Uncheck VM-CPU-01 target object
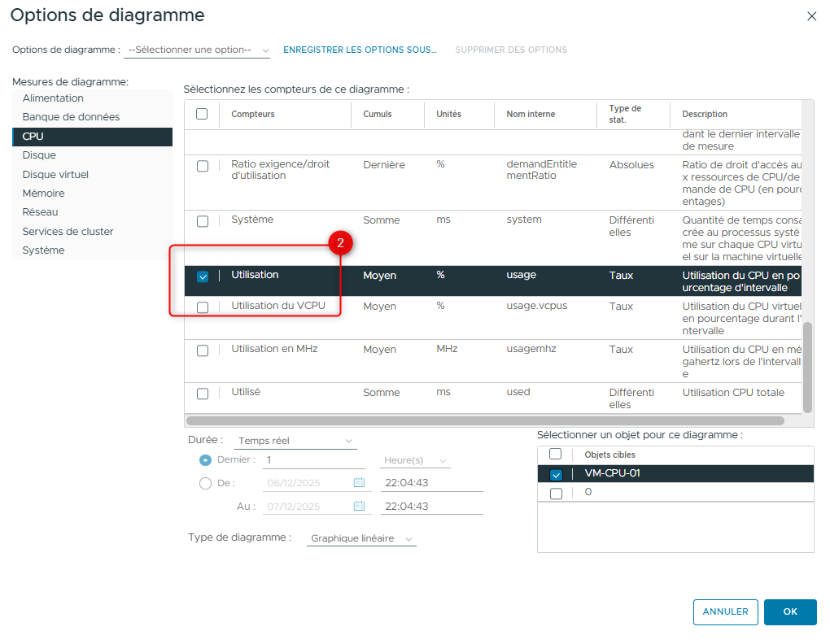830x644 pixels. (556, 475)
